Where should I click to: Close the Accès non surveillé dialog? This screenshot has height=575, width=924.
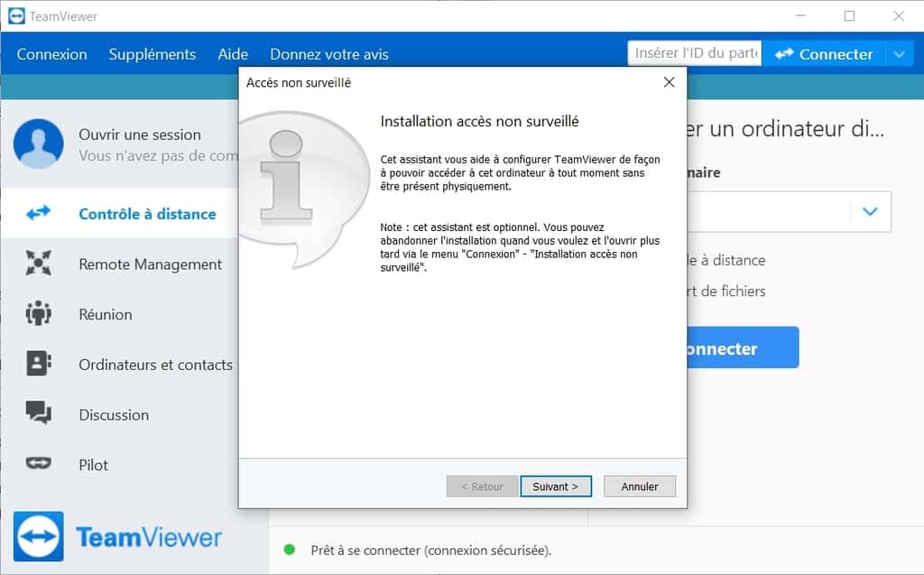[669, 82]
